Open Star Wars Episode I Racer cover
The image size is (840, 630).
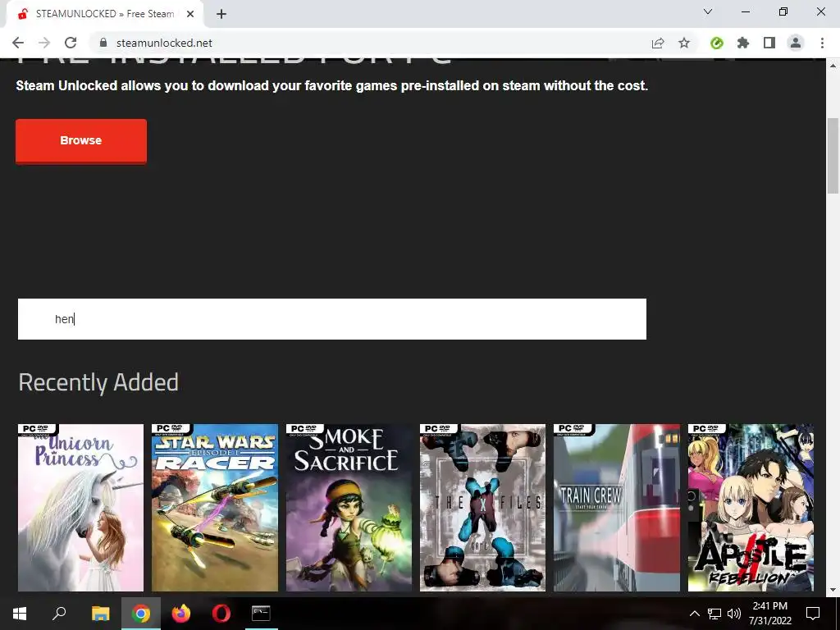click(x=215, y=508)
